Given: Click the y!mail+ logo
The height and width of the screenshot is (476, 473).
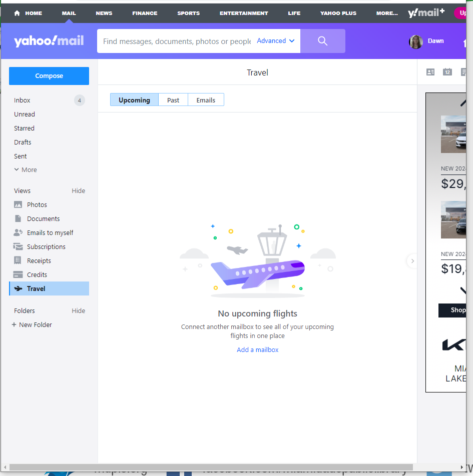Looking at the screenshot, I should tap(426, 13).
